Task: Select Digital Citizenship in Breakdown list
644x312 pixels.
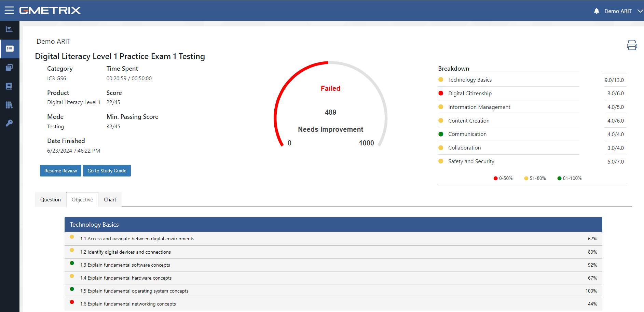Action: [470, 94]
